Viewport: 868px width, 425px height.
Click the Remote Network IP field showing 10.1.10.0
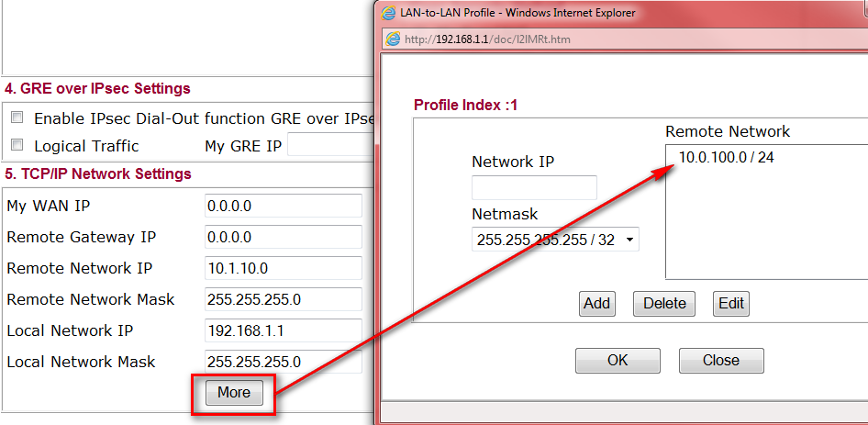point(283,269)
